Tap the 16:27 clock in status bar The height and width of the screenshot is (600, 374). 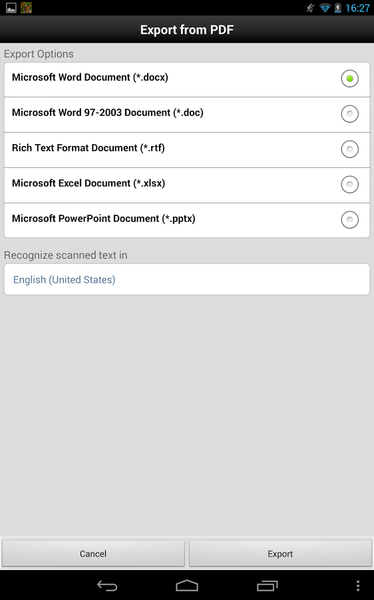coord(358,8)
